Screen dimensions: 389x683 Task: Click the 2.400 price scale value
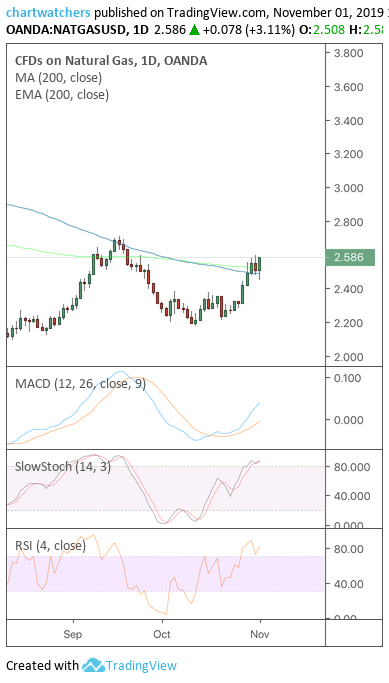point(348,289)
